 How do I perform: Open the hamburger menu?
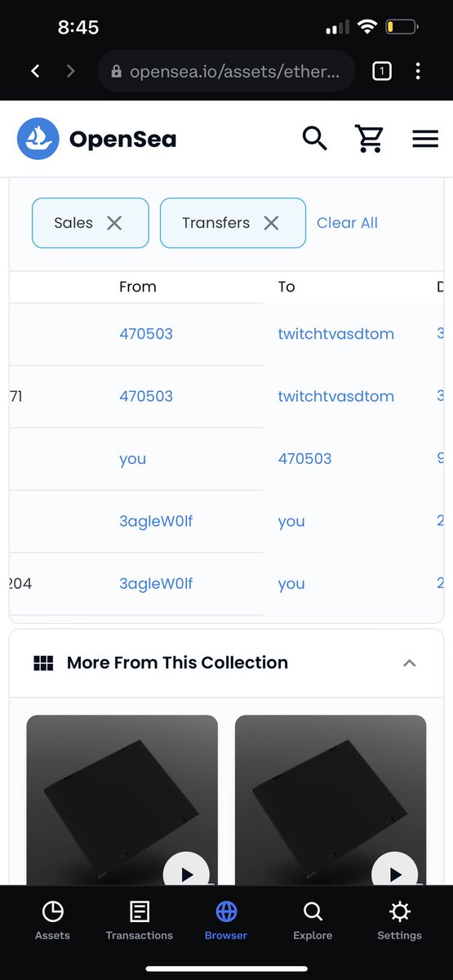425,139
